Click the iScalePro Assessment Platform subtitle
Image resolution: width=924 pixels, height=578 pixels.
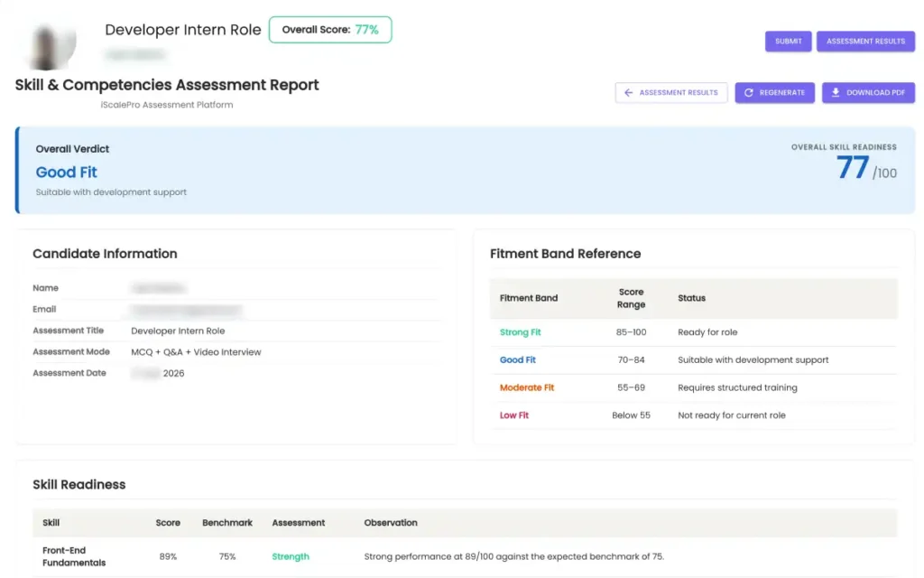(x=167, y=105)
